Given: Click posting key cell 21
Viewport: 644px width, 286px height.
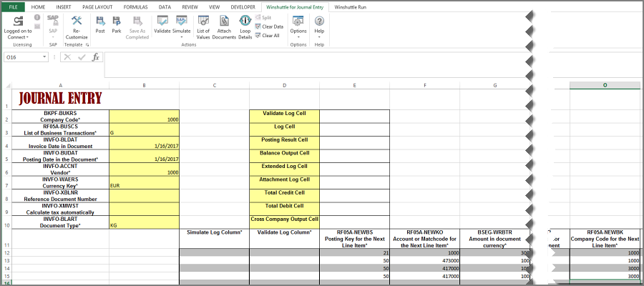Looking at the screenshot, I should coord(354,253).
